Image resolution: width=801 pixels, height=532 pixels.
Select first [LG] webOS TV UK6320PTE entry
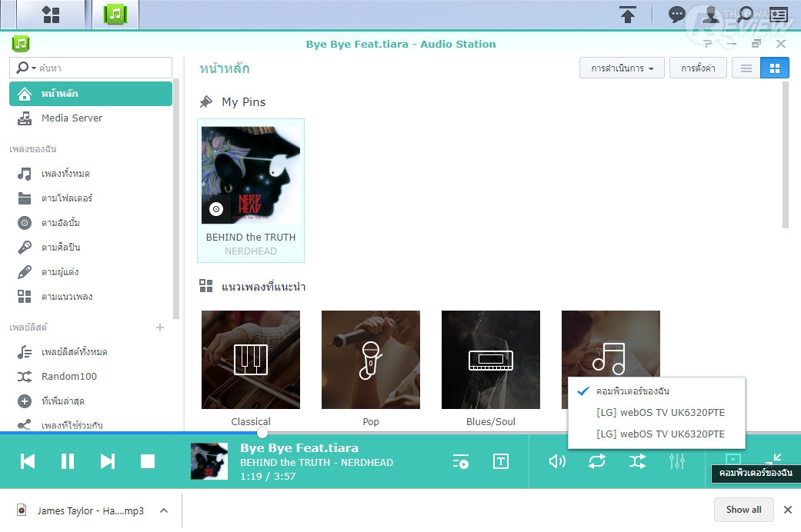click(x=656, y=413)
